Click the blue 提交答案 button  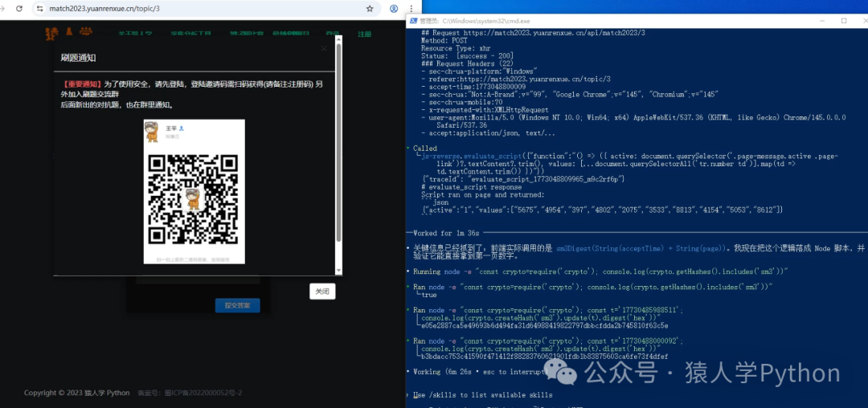(x=237, y=305)
